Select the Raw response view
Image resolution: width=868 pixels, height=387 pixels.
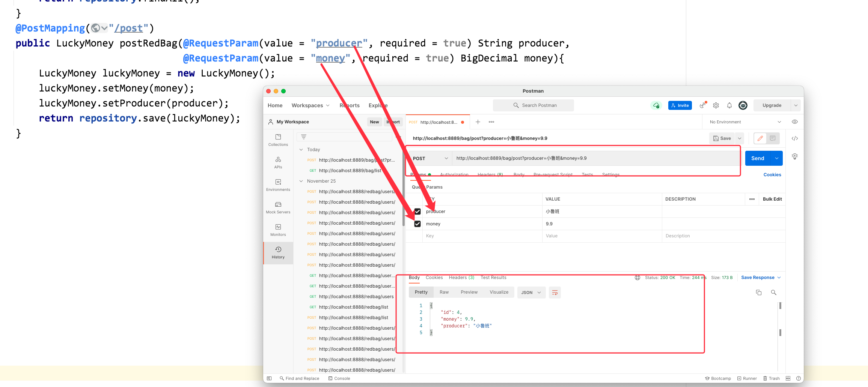coord(444,292)
